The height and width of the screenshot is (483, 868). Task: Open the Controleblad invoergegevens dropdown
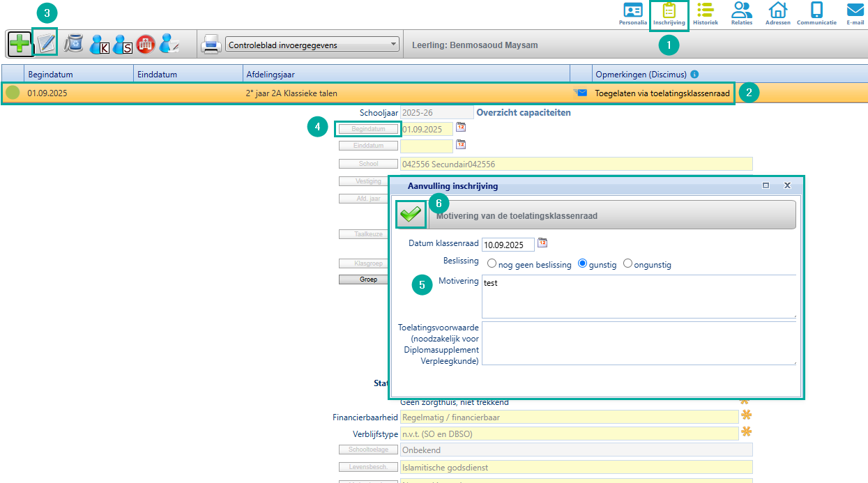pyautogui.click(x=312, y=45)
